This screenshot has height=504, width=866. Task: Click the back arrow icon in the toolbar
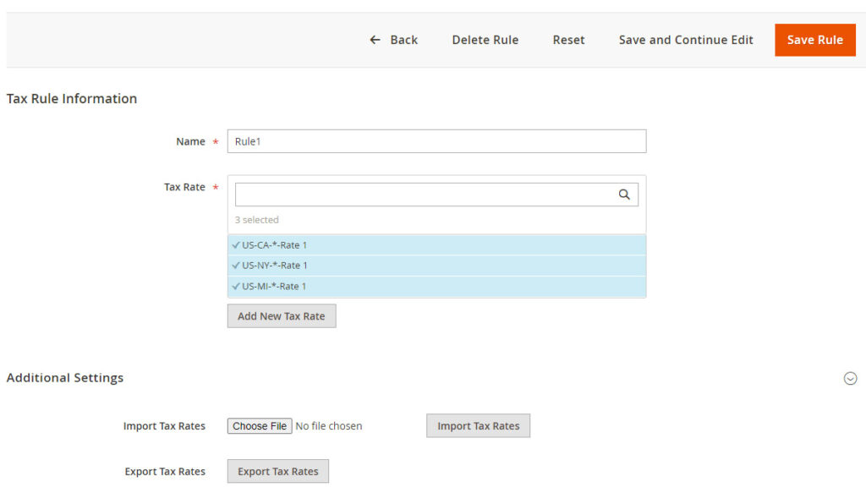(375, 39)
